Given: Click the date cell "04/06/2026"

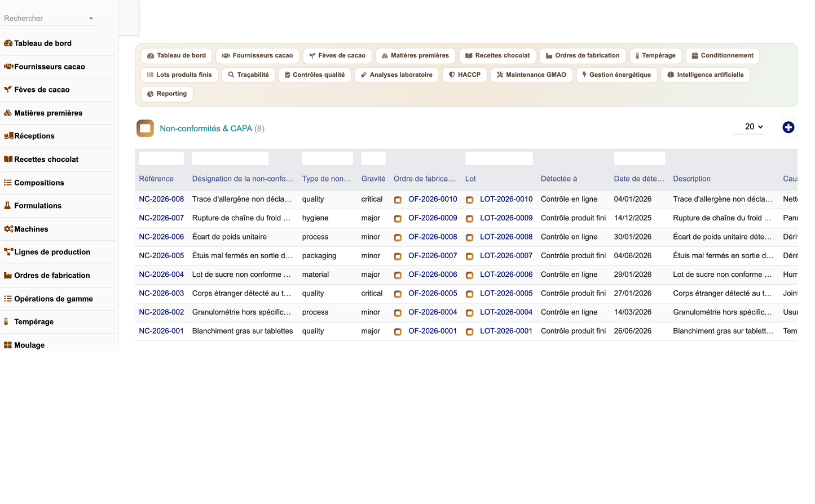Looking at the screenshot, I should [x=633, y=255].
